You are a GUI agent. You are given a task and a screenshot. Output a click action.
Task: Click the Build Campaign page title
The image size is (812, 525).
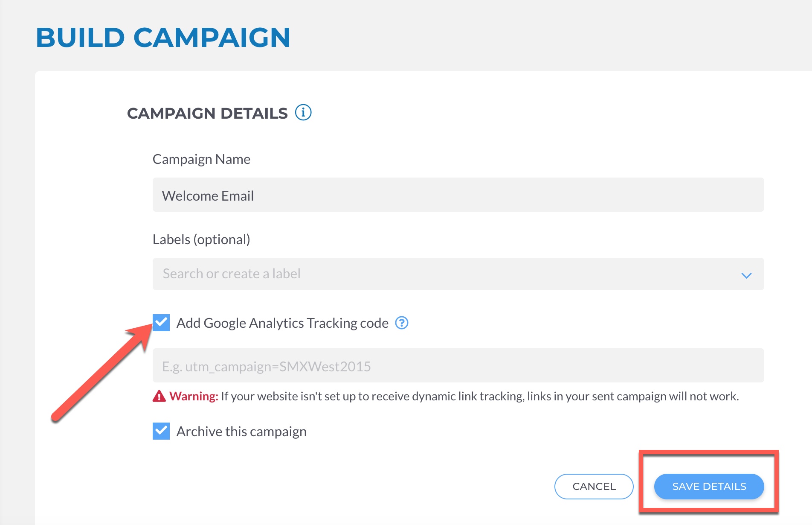pyautogui.click(x=163, y=38)
